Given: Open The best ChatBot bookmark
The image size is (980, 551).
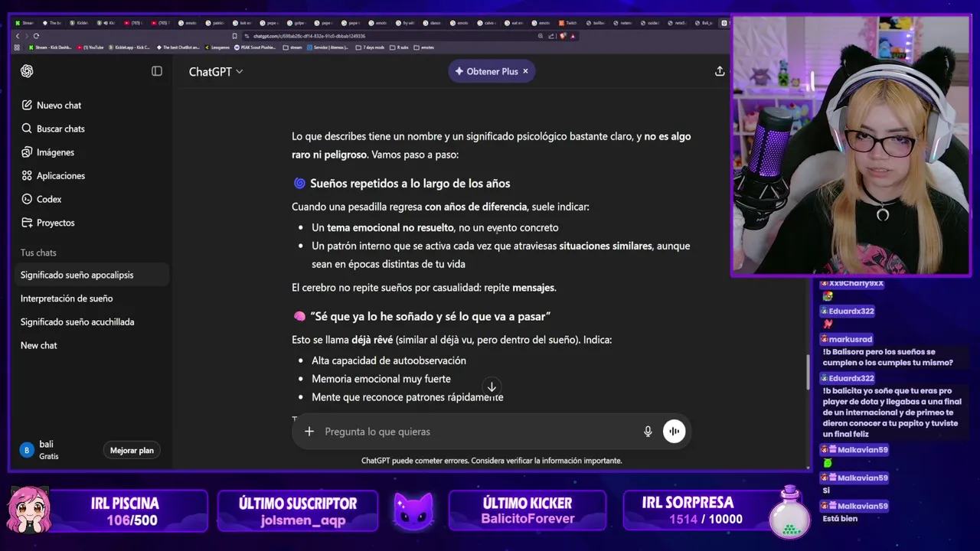Looking at the screenshot, I should coord(178,47).
